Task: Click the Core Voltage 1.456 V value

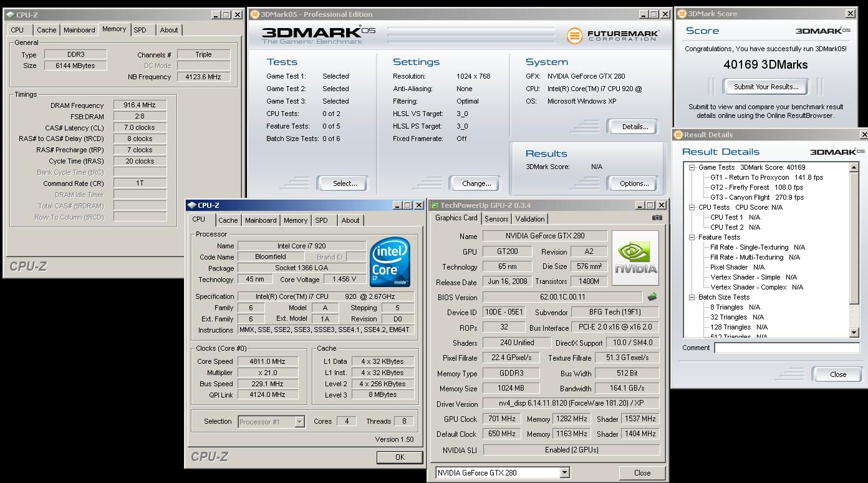Action: tap(344, 279)
